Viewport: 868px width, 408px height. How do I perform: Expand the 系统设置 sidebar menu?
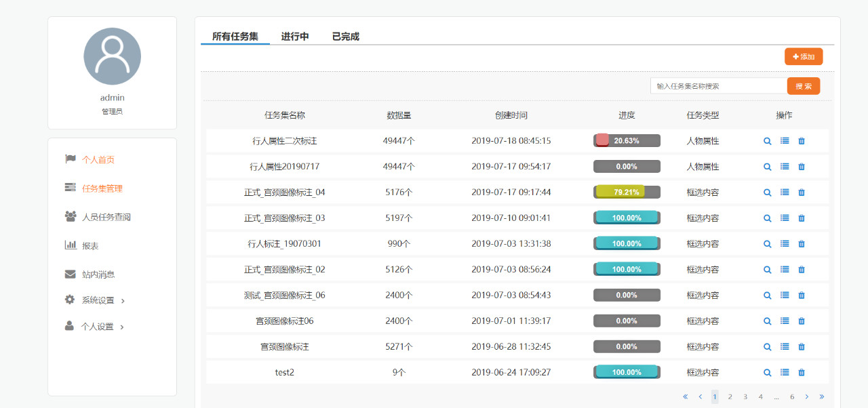[x=95, y=300]
